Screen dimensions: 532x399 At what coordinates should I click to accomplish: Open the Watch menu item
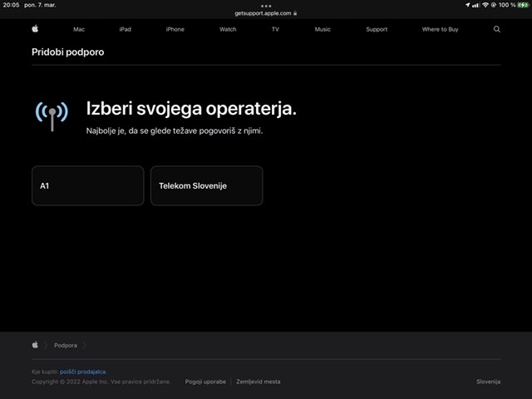coord(228,29)
